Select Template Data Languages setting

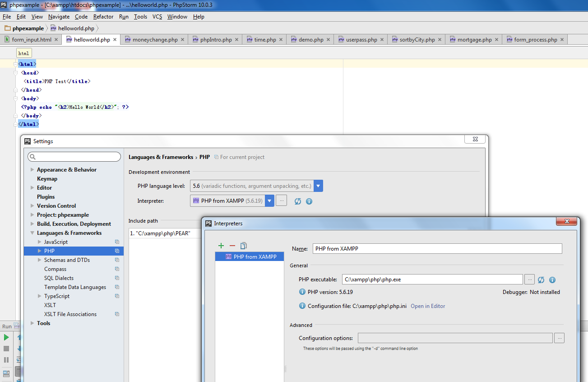point(75,287)
